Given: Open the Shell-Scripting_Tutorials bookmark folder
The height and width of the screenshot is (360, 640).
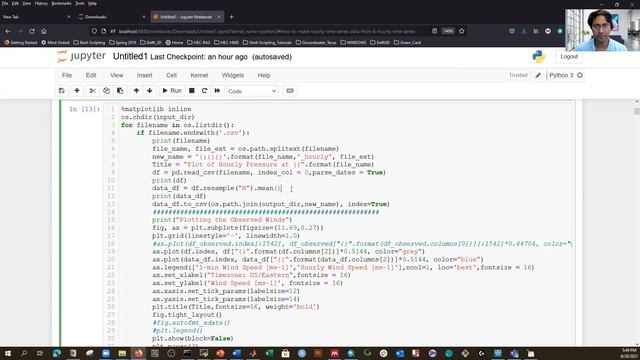Looking at the screenshot, I should (267, 42).
